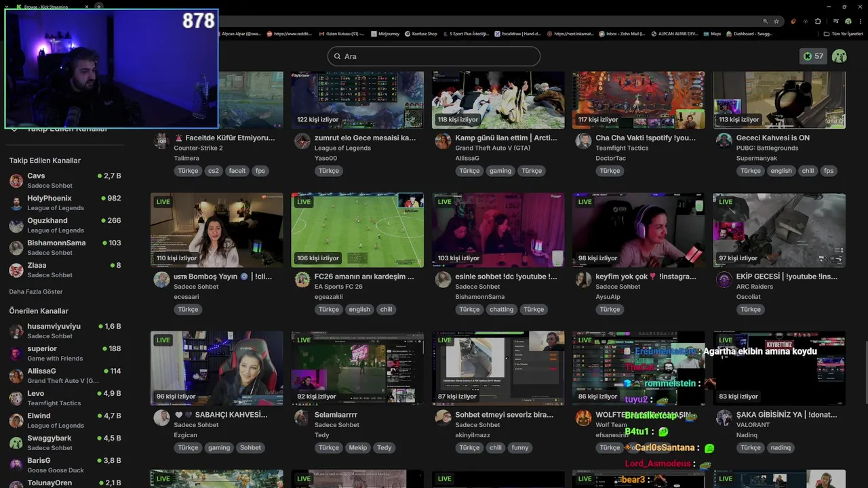
Task: Open Selamlaarrrr stream thumbnail by Tedy
Action: pyautogui.click(x=357, y=369)
